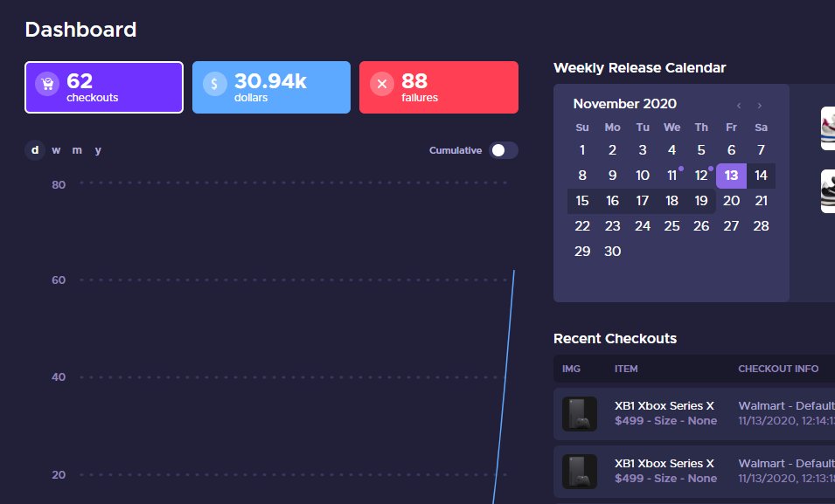Toggle the Cumulative switch
This screenshot has width=835, height=504.
coord(504,150)
